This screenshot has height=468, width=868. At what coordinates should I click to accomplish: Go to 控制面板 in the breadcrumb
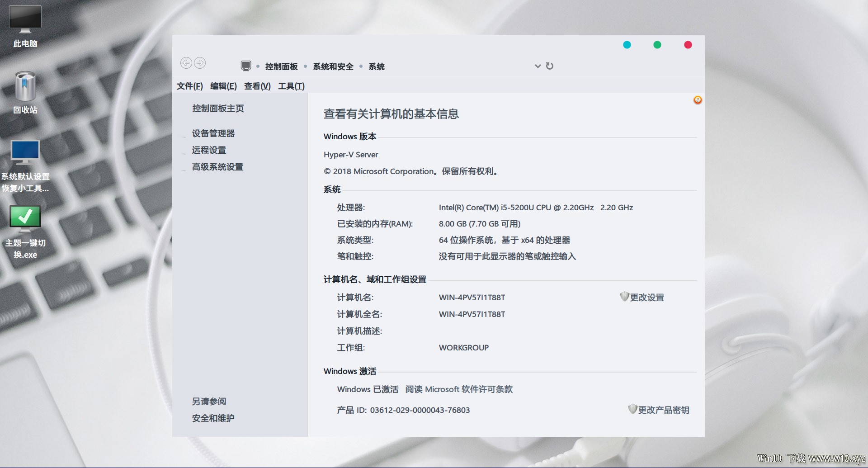point(281,66)
